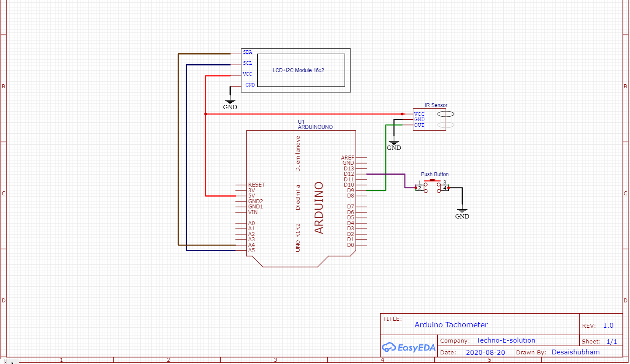Select the 'Push Button' label

click(435, 174)
